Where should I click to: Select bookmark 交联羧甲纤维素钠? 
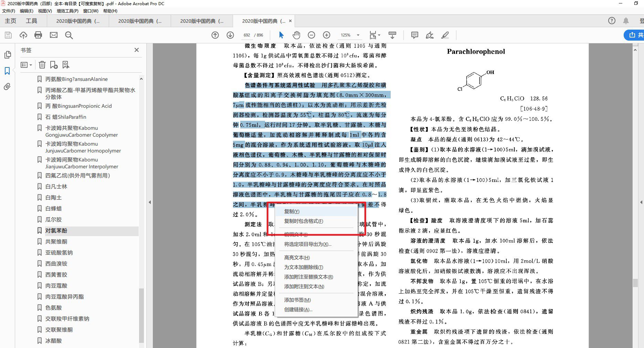pos(67,319)
